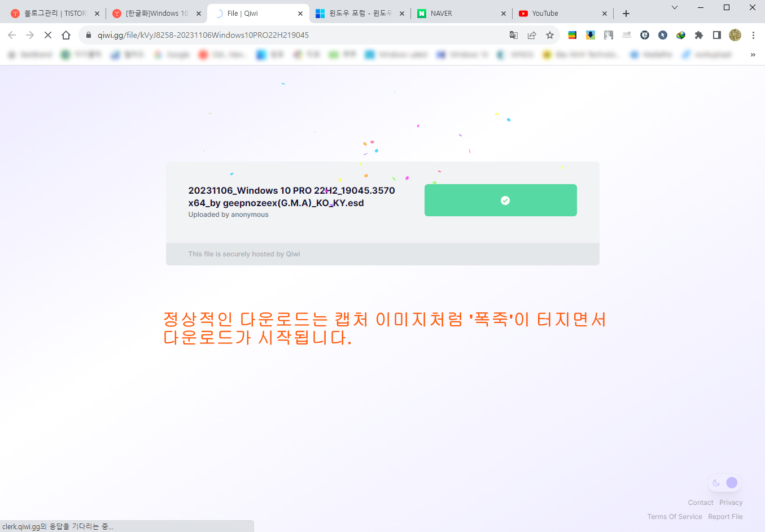
Task: Open a new browser tab
Action: tap(626, 14)
